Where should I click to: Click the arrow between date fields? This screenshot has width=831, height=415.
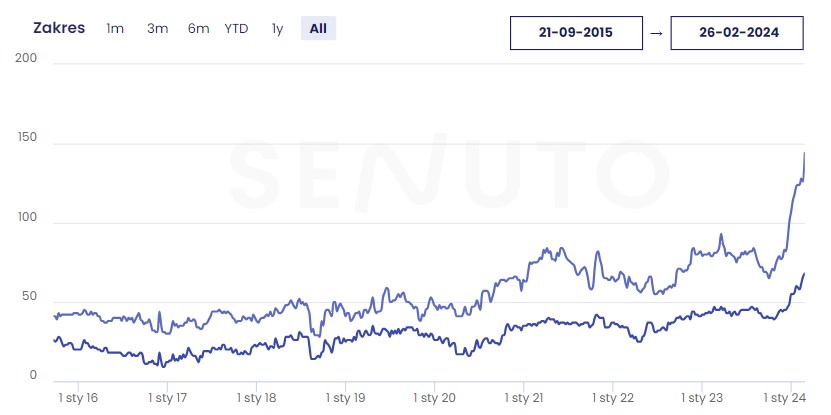click(656, 32)
